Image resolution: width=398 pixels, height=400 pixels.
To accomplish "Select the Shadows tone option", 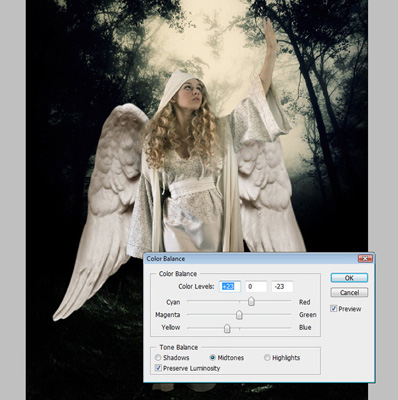I will click(x=158, y=358).
